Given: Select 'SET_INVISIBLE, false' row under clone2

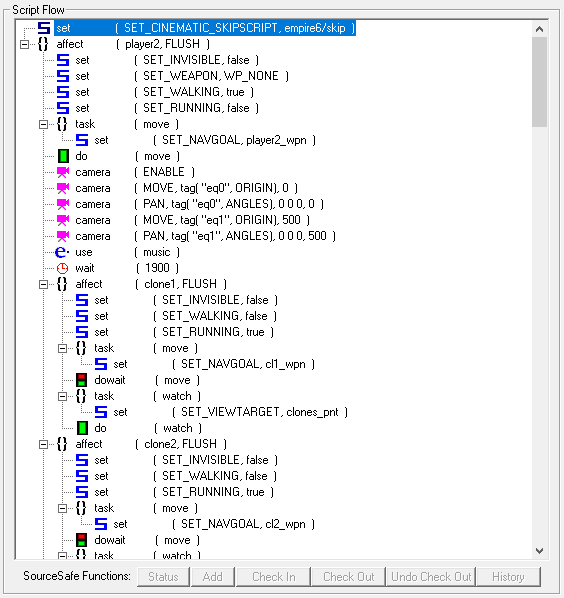Looking at the screenshot, I should [186, 460].
